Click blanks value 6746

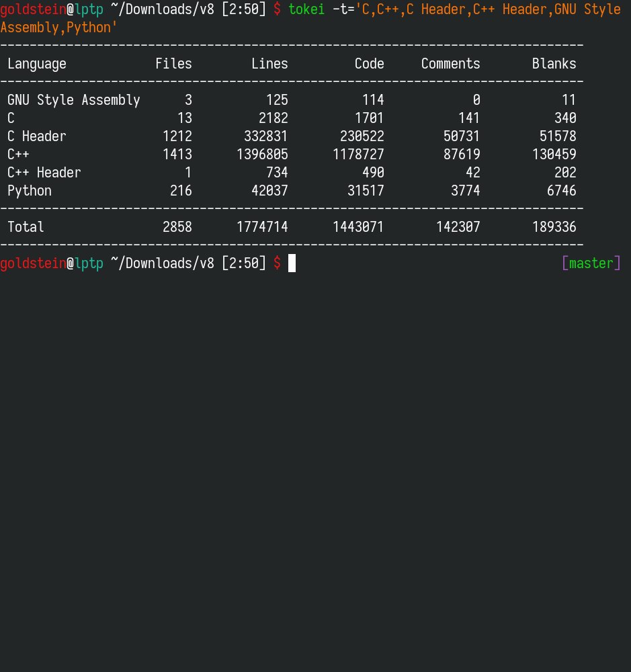[x=562, y=191]
